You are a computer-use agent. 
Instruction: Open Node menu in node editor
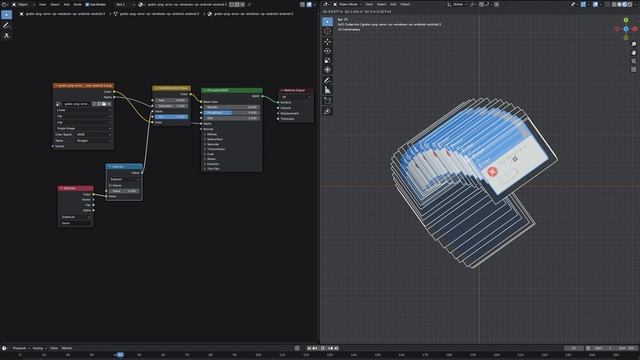click(x=77, y=4)
